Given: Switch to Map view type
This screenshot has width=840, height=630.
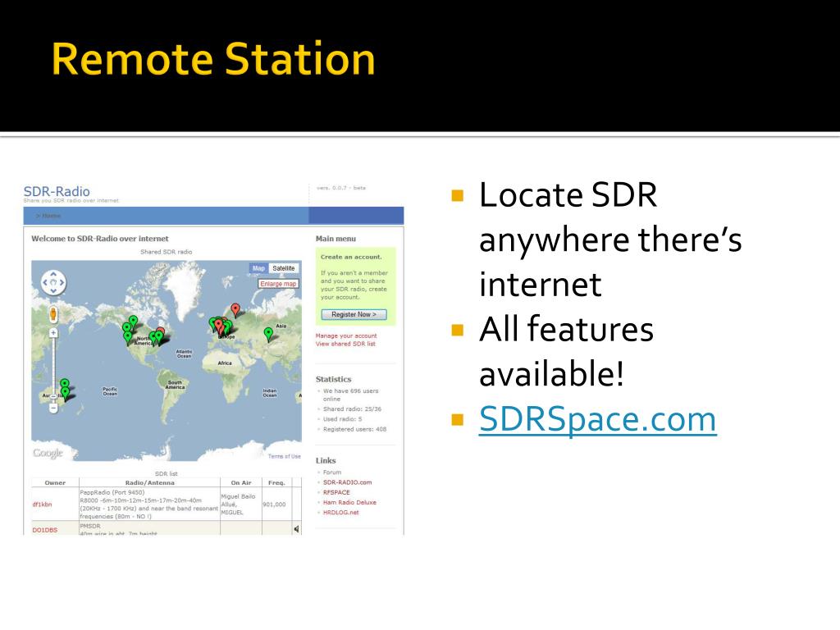Looking at the screenshot, I should tap(258, 268).
